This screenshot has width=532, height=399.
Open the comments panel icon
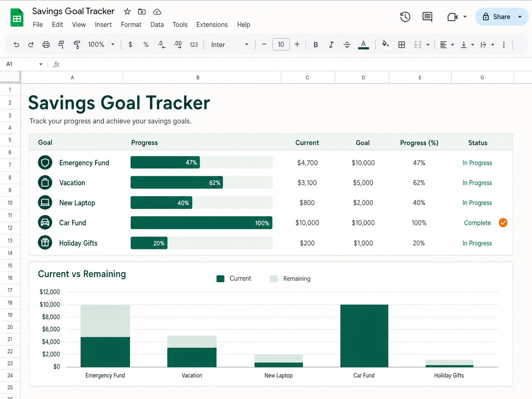[427, 17]
